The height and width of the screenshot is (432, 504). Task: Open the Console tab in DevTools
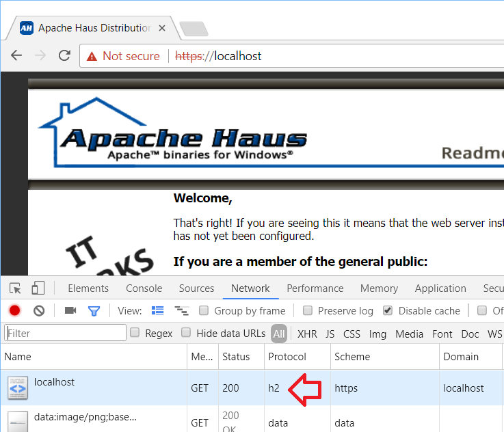[x=144, y=288]
